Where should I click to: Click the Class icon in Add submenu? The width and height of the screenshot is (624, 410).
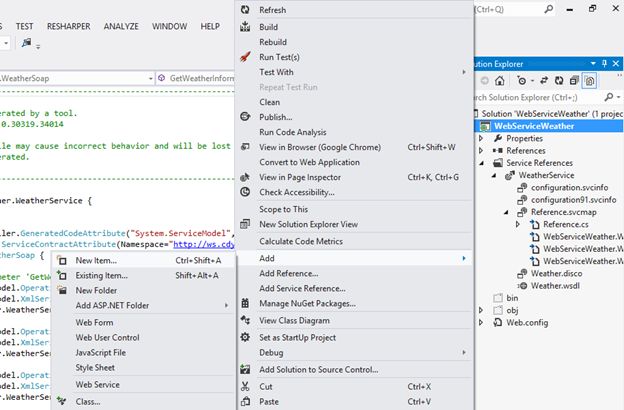[62, 401]
